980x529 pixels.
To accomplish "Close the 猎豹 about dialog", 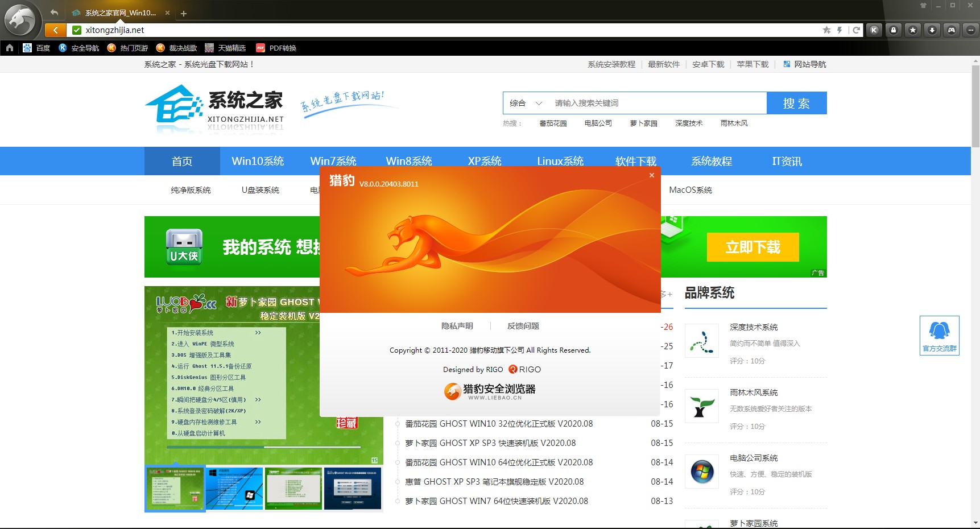I will click(x=652, y=175).
